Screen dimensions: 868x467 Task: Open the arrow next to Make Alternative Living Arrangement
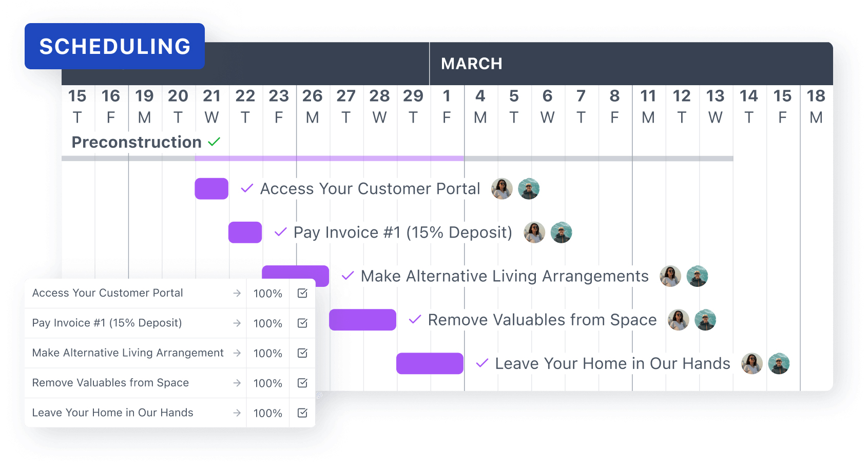(237, 353)
